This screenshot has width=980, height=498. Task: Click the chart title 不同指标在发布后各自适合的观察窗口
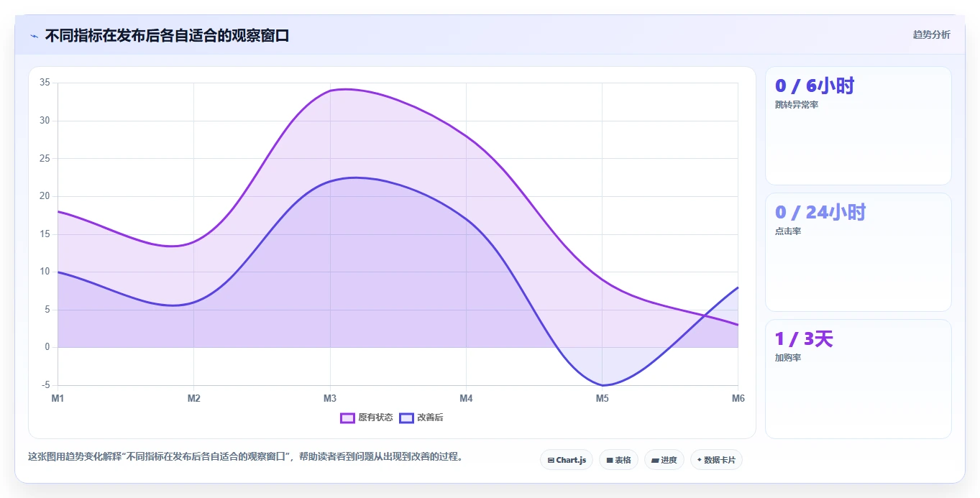point(167,35)
